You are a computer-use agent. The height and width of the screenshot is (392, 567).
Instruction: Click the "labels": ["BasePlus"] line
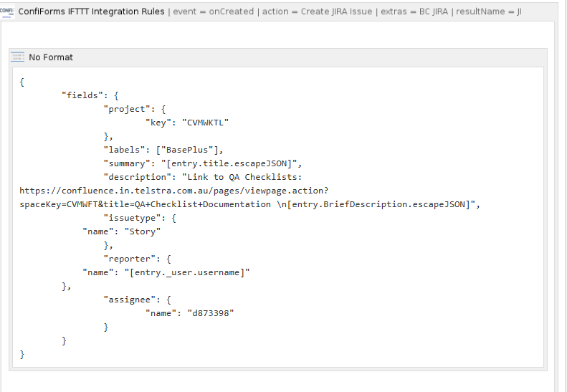point(163,150)
